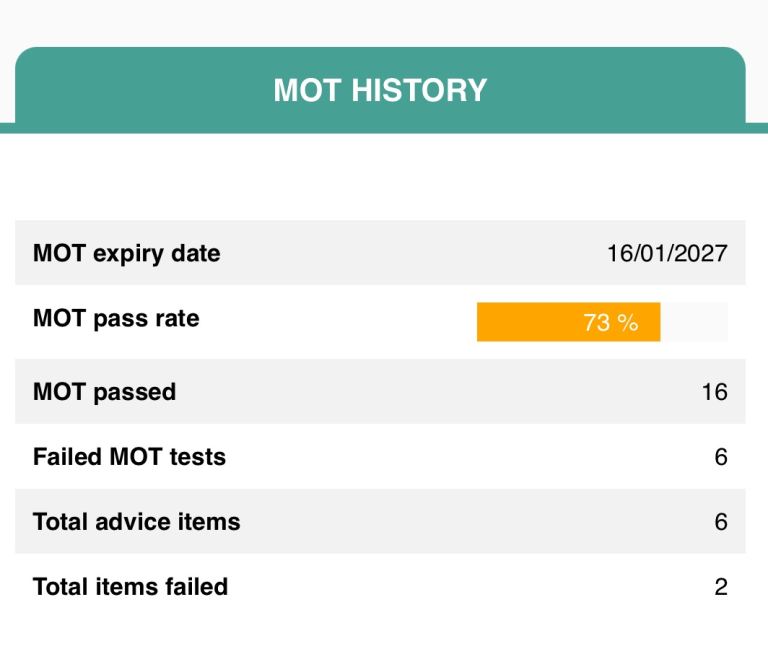This screenshot has height=662, width=768.
Task: Click the MOT passed count of 16
Action: point(714,391)
